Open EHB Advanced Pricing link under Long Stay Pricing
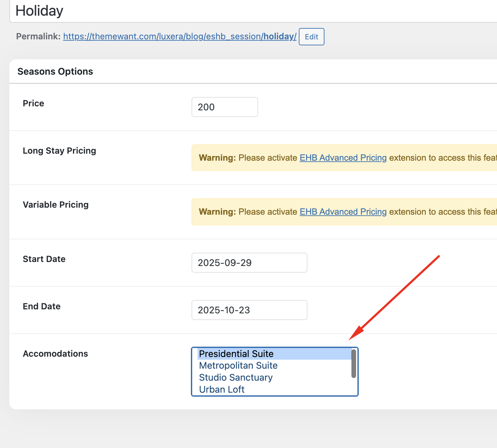Screen dimensions: 497x448 click(343, 158)
